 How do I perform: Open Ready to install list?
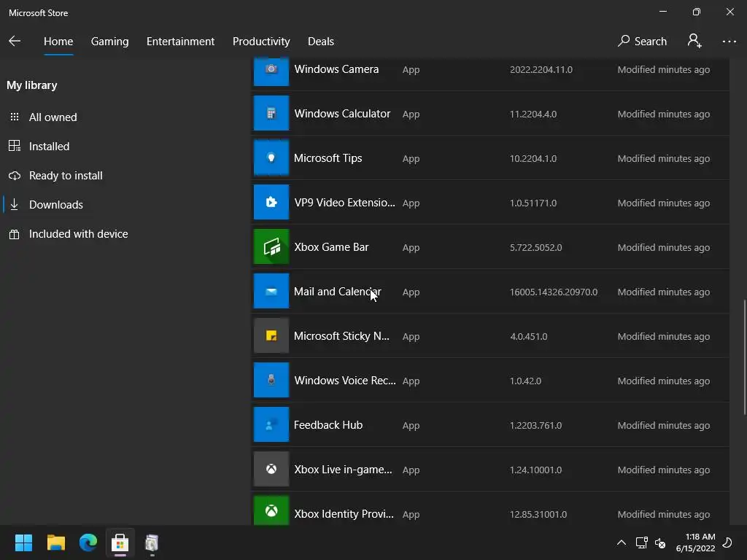point(66,176)
